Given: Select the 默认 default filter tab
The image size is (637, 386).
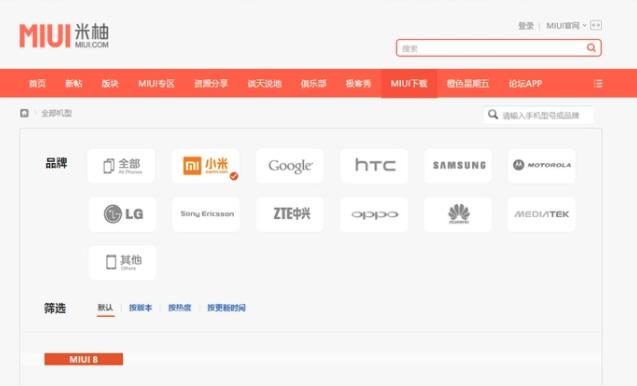Looking at the screenshot, I should click(x=105, y=308).
